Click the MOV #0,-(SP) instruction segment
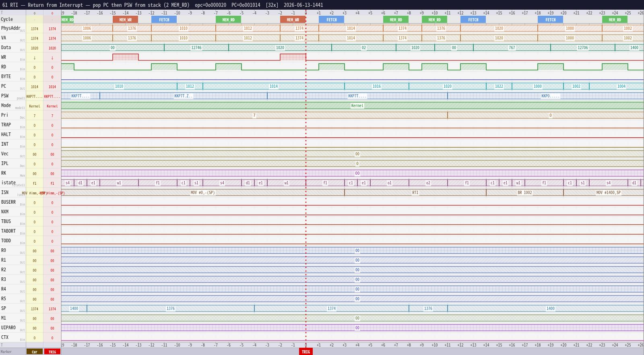The image size is (644, 355). click(203, 193)
